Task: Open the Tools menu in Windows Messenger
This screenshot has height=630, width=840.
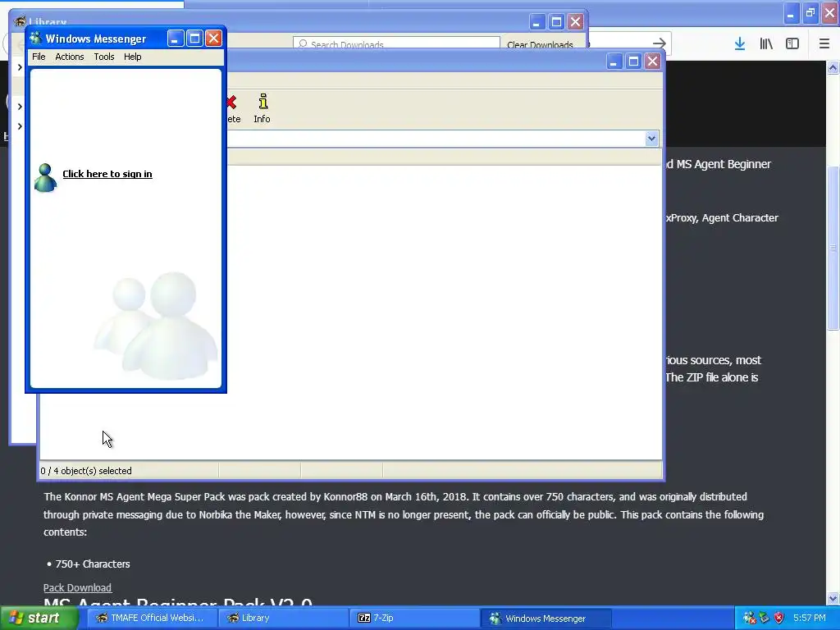Action: point(104,57)
